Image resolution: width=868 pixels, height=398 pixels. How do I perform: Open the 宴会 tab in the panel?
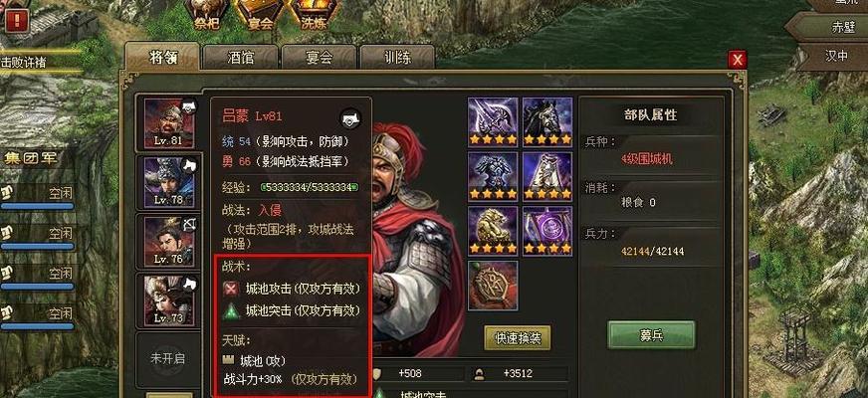[319, 58]
